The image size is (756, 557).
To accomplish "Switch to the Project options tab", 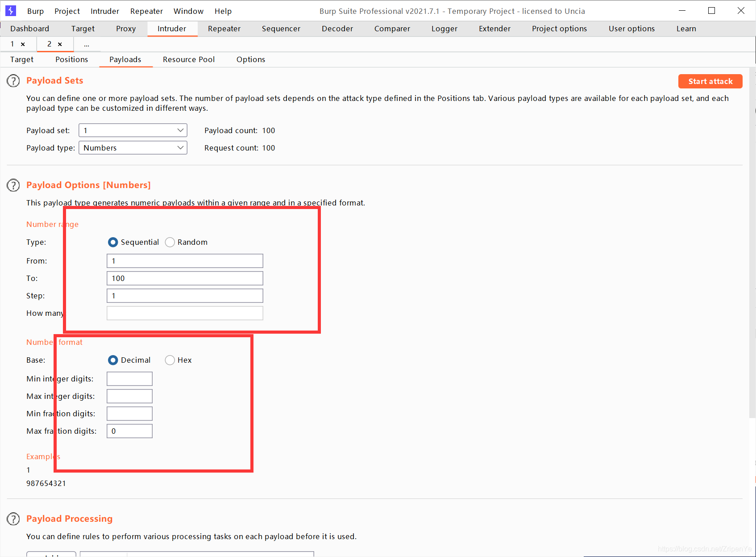I will (x=560, y=29).
